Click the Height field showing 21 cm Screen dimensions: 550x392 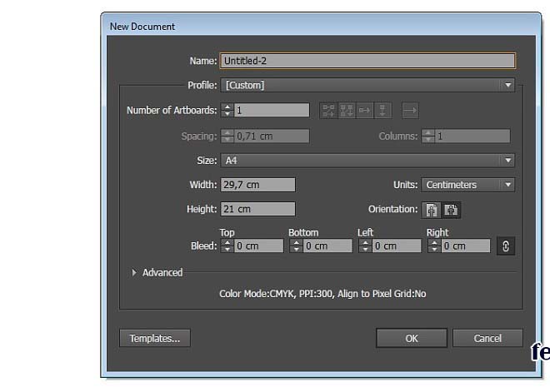pos(257,209)
